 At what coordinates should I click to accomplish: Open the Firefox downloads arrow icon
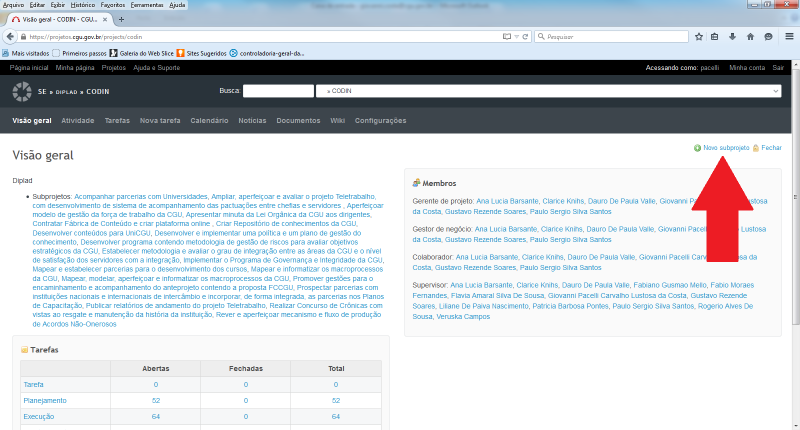733,36
